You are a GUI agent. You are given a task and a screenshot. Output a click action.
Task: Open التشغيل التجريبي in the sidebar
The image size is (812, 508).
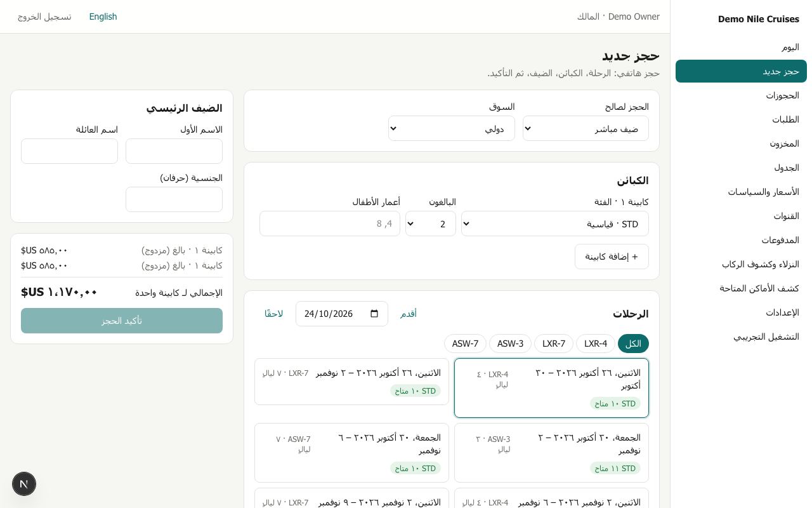741,337
